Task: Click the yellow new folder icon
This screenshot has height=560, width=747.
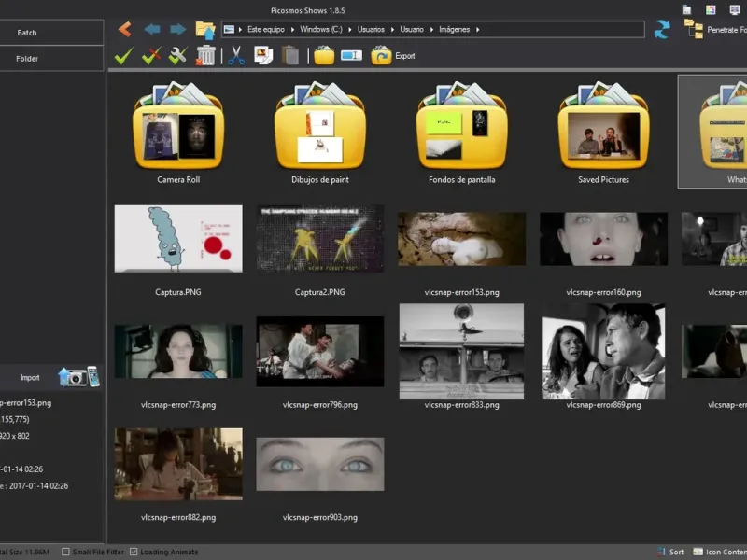Action: (x=324, y=56)
